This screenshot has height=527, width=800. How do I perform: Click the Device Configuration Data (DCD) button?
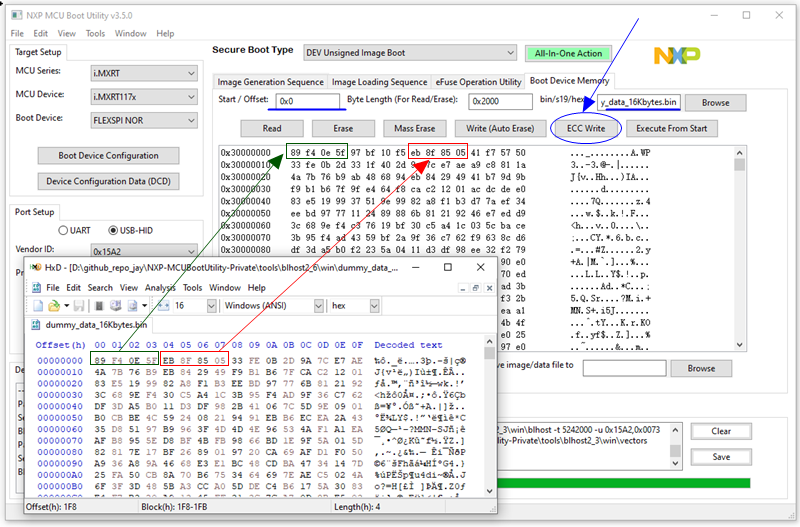[108, 181]
